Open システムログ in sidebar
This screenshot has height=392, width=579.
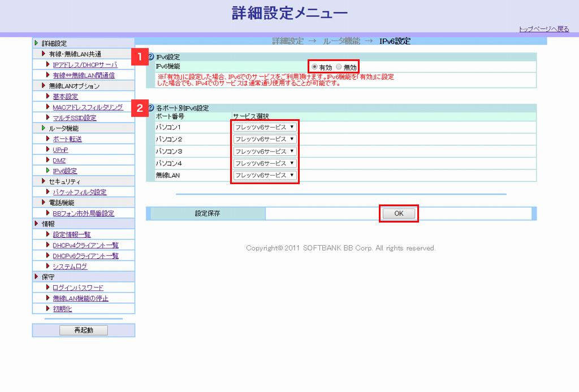point(70,267)
